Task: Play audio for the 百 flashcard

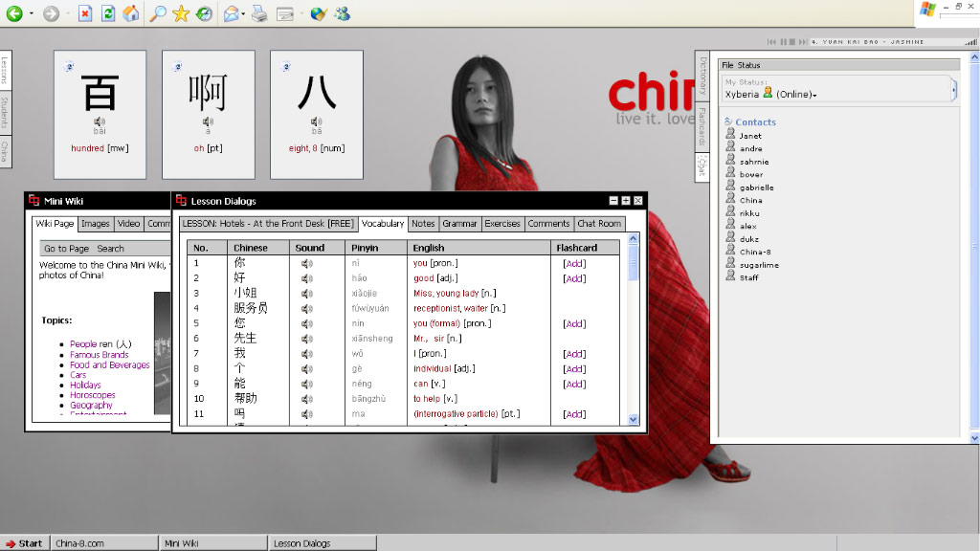Action: point(100,122)
